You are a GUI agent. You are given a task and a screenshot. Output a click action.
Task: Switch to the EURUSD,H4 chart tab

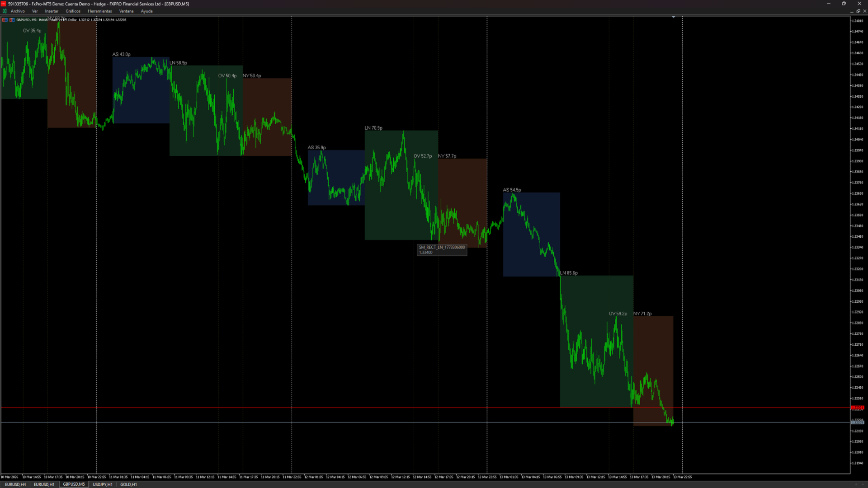tap(15, 484)
